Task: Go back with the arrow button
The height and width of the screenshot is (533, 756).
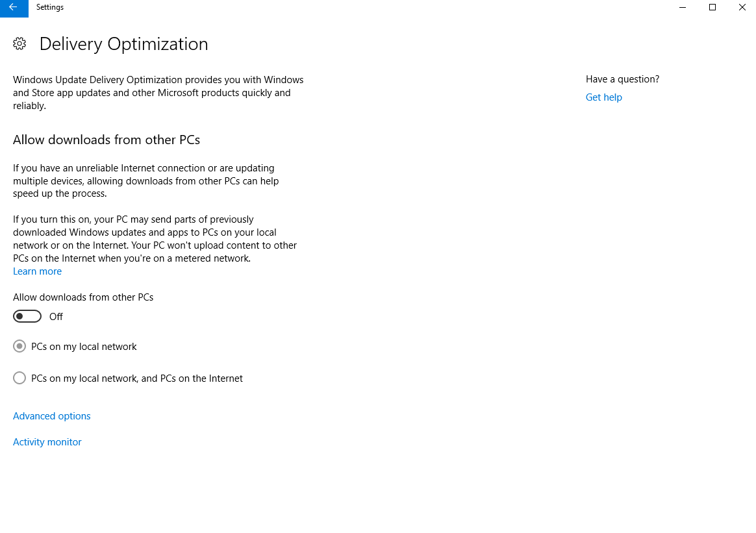Action: [x=14, y=8]
